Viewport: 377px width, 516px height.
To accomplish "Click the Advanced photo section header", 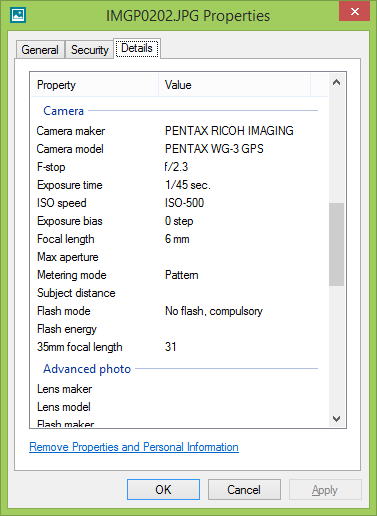I will coord(87,369).
